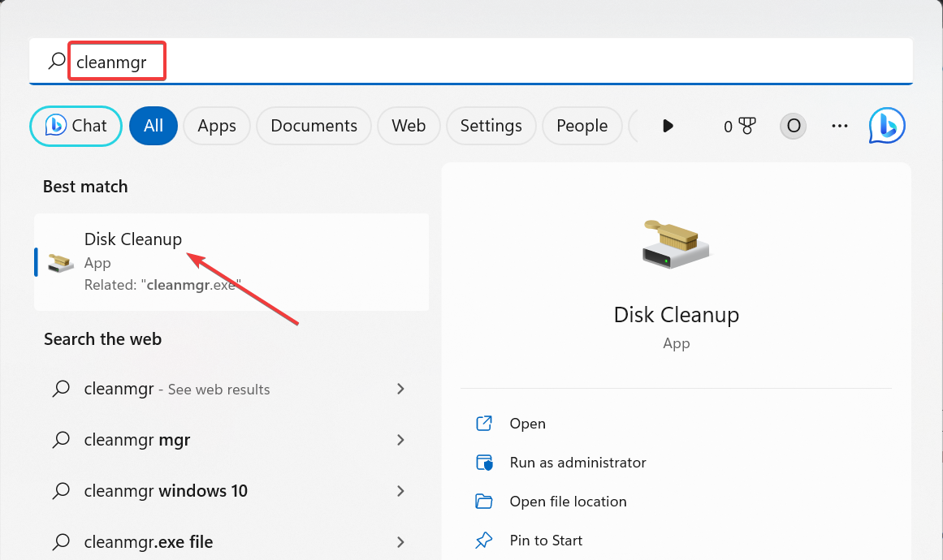Click the Open file location folder icon
Image resolution: width=943 pixels, height=560 pixels.
(x=484, y=501)
